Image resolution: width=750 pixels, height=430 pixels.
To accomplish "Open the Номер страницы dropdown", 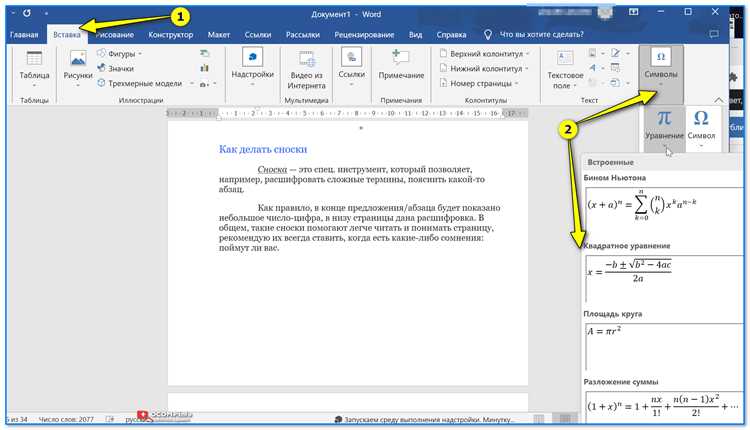I will [517, 83].
